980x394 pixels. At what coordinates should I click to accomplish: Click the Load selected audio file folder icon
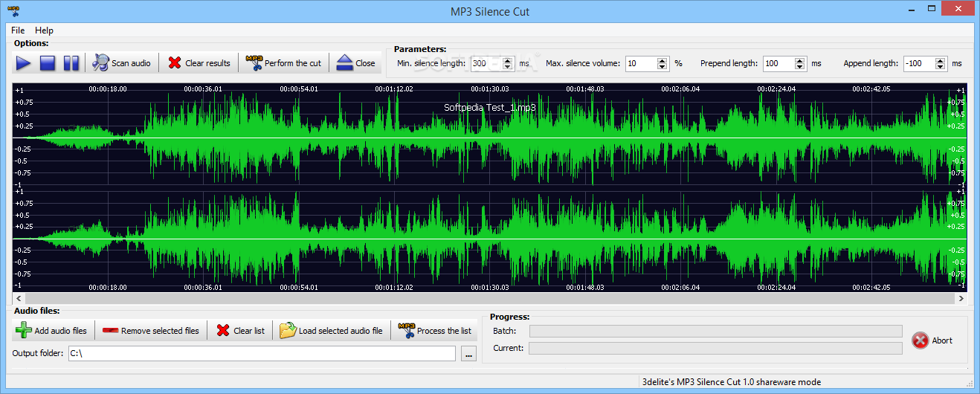[288, 331]
